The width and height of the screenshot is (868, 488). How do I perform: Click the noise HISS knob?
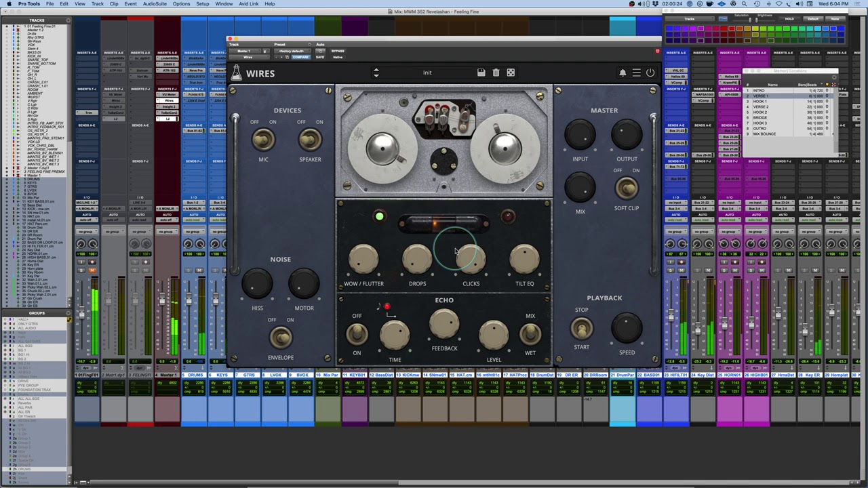tap(257, 284)
